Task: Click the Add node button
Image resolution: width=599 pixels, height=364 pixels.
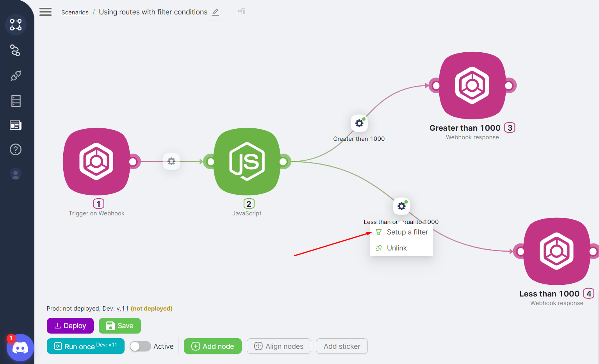Action: tap(213, 346)
